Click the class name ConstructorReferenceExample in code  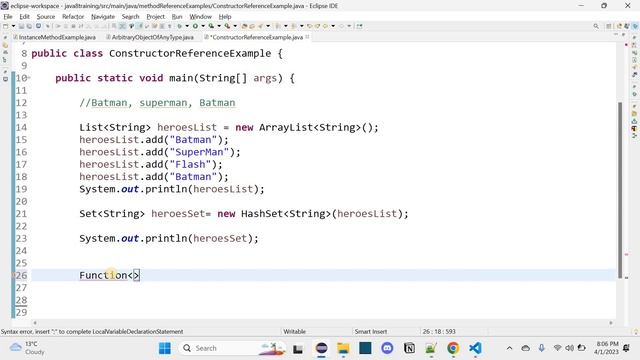click(x=190, y=53)
